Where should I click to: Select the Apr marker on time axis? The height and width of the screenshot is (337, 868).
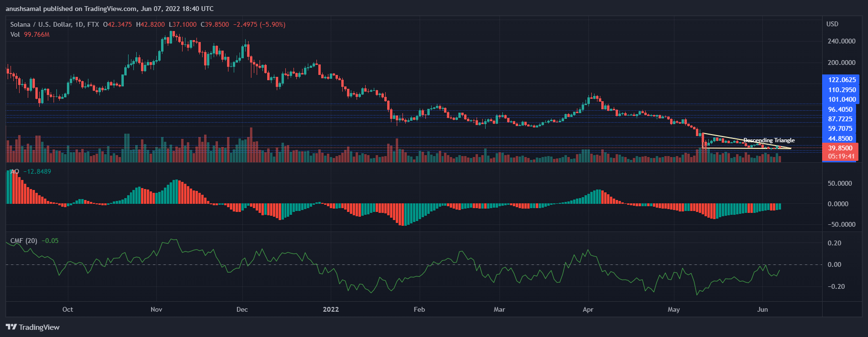pyautogui.click(x=588, y=309)
